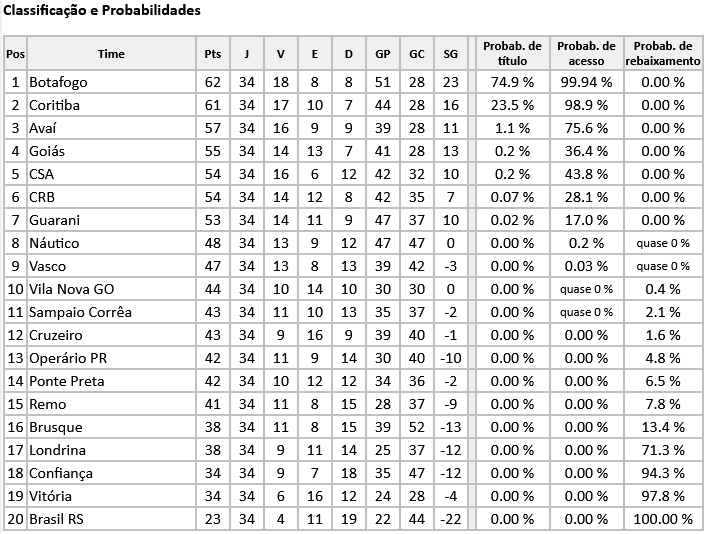Select the 'Probab. de título' header
Viewport: 708px width, 534px height.
[x=512, y=54]
